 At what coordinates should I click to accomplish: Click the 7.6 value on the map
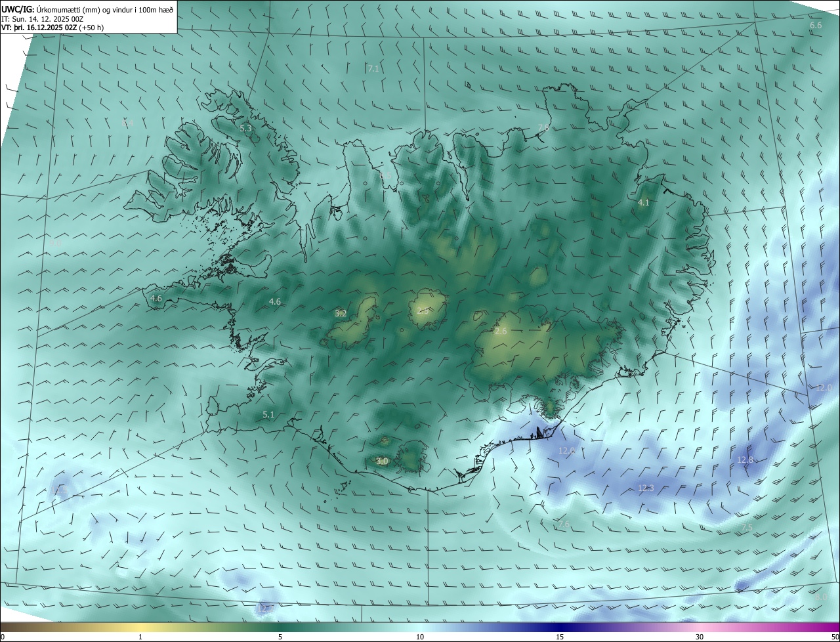(x=564, y=523)
